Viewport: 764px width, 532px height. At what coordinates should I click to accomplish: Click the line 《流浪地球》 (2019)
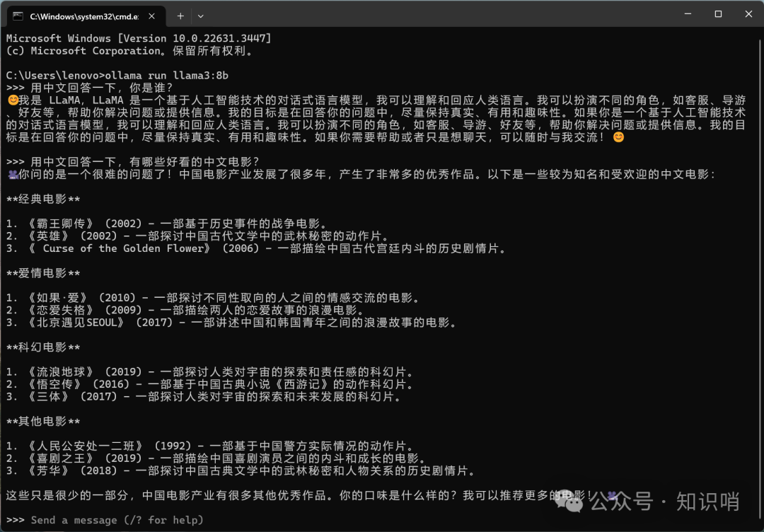[x=211, y=372]
